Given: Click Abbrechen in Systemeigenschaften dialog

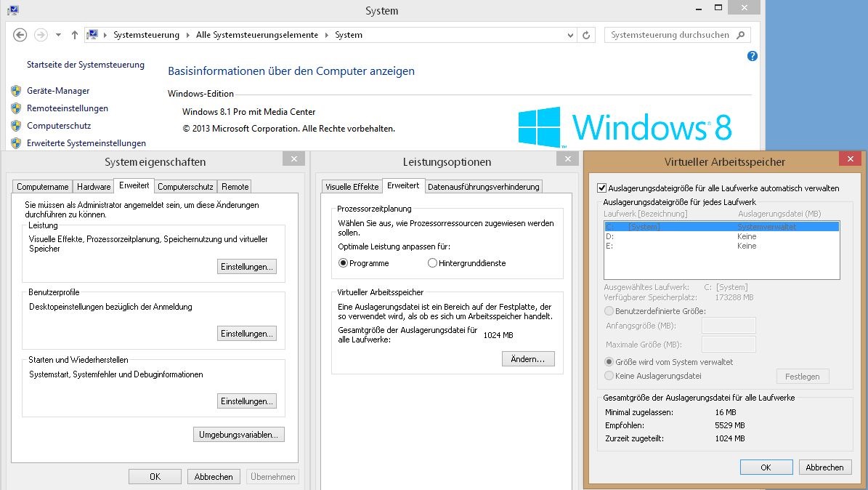Looking at the screenshot, I should pyautogui.click(x=214, y=477).
